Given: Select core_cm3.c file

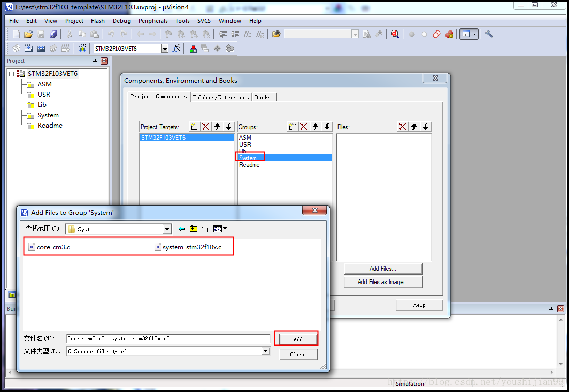Looking at the screenshot, I should (x=49, y=247).
